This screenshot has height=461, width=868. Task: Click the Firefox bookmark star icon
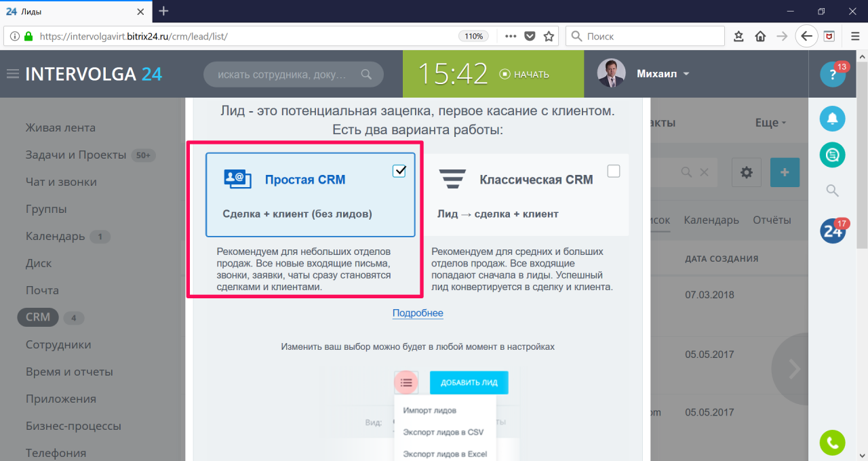(549, 36)
